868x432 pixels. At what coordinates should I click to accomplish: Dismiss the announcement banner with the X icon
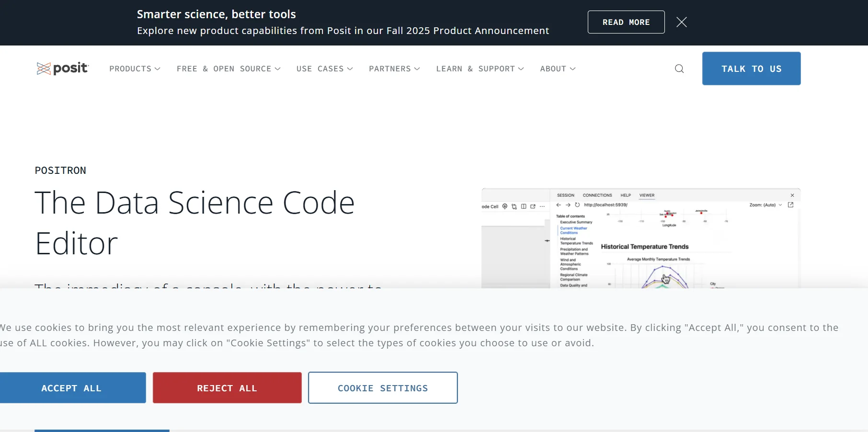[x=682, y=22]
